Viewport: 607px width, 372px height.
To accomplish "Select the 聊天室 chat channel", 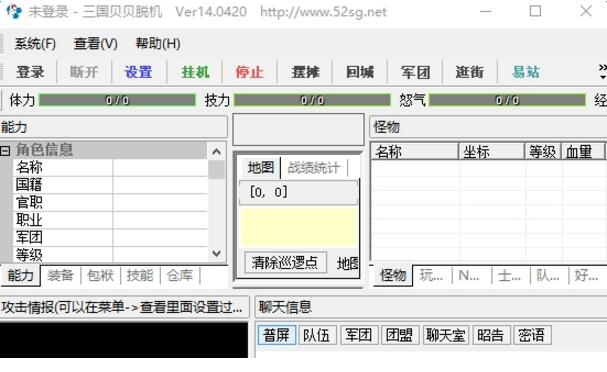I will [x=446, y=335].
